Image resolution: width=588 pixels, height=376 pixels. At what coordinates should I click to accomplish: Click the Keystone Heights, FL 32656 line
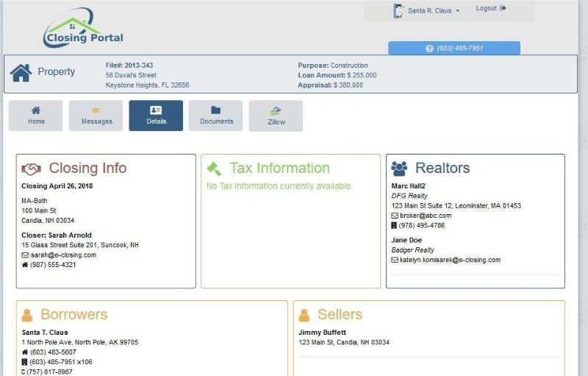[148, 85]
